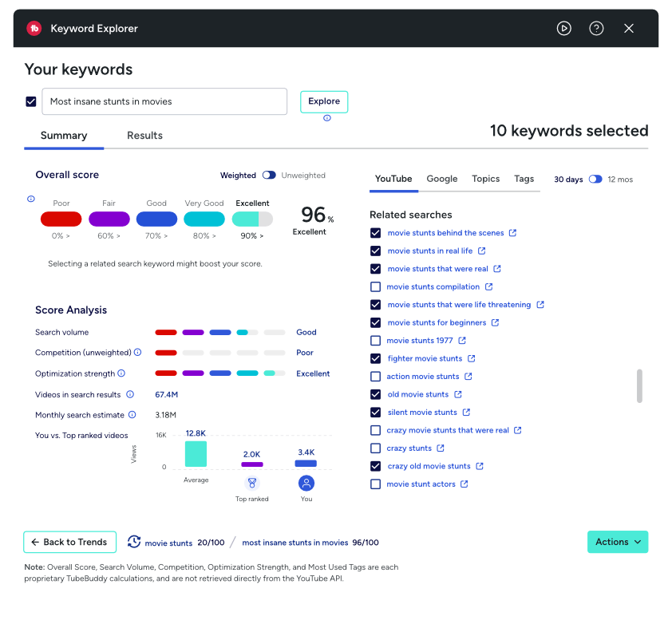Open the Google related searches tab
Screen dimensions: 672x624
pos(441,179)
